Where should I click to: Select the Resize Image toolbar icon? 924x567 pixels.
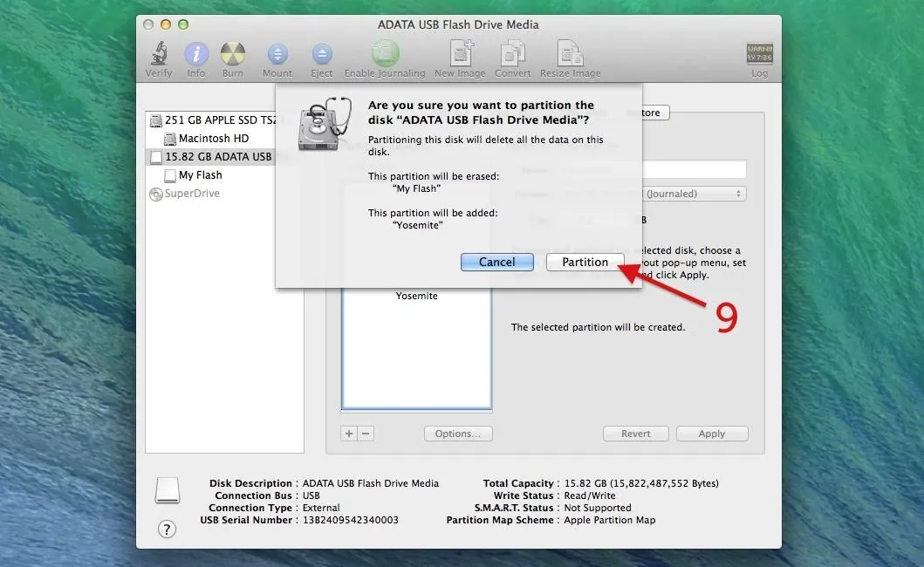570,53
